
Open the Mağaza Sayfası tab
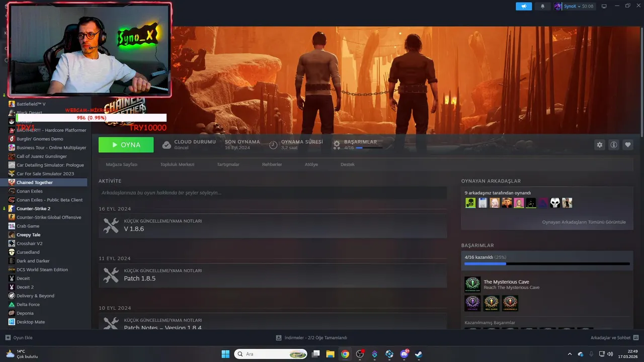tap(121, 164)
